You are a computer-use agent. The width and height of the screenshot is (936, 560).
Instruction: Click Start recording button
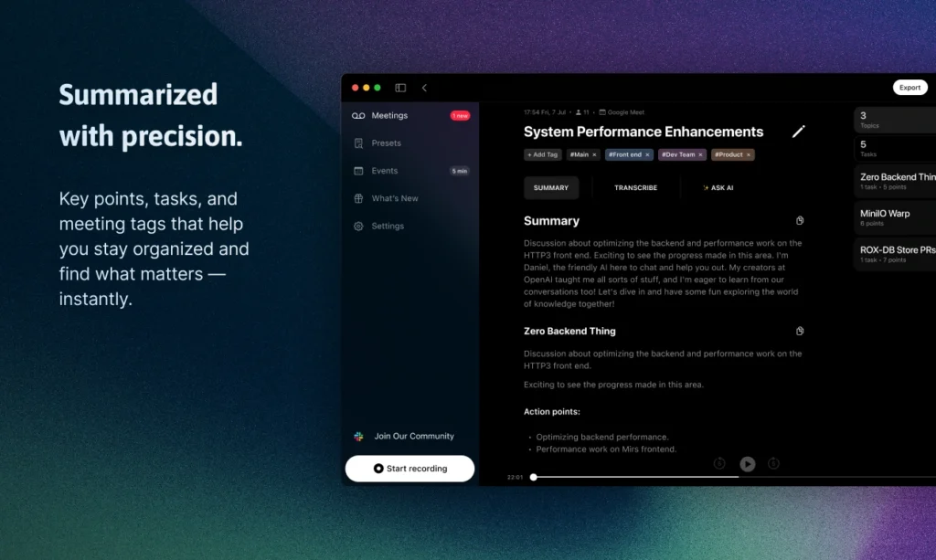click(x=409, y=469)
